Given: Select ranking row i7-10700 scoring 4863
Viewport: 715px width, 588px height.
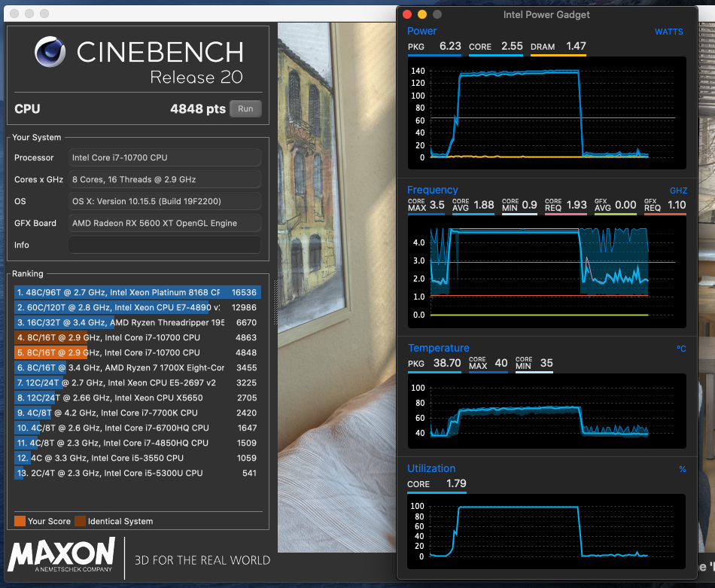Looking at the screenshot, I should coord(137,337).
